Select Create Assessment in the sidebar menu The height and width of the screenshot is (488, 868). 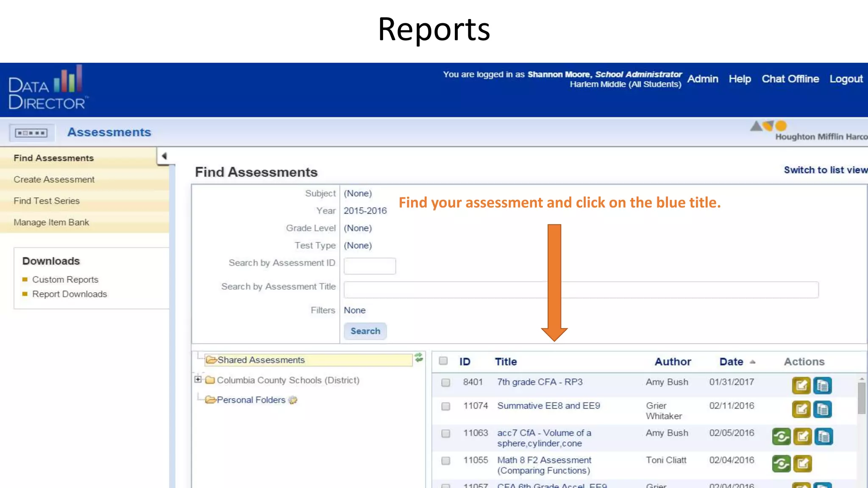tap(84, 180)
